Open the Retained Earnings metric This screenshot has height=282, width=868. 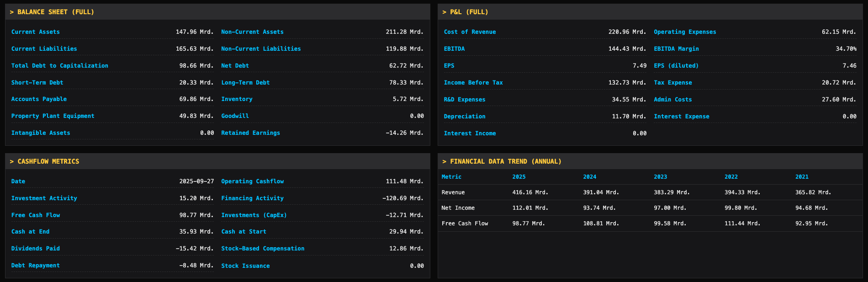[x=250, y=133]
